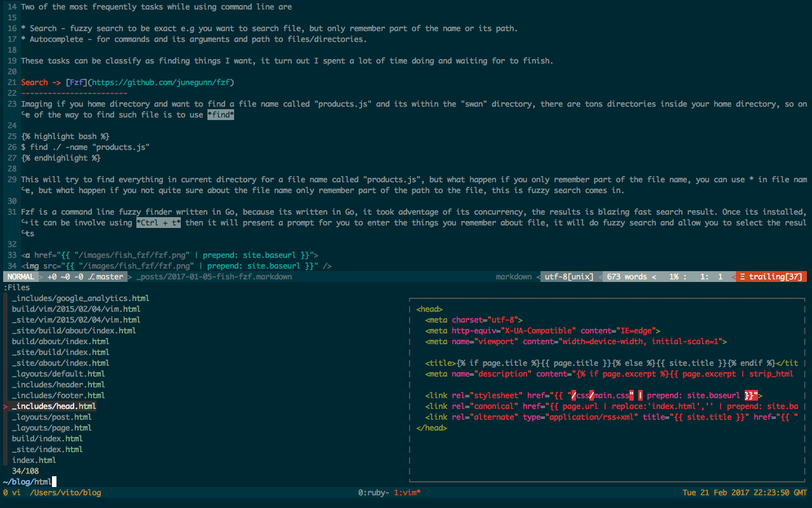Click the 34/108 match counter
The image size is (812, 508).
[25, 471]
